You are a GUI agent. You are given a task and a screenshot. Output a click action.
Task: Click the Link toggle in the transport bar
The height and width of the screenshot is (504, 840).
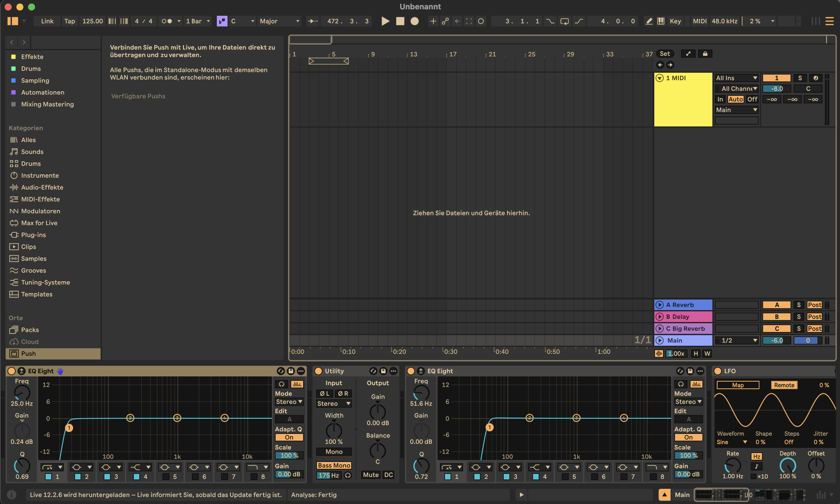coord(47,21)
